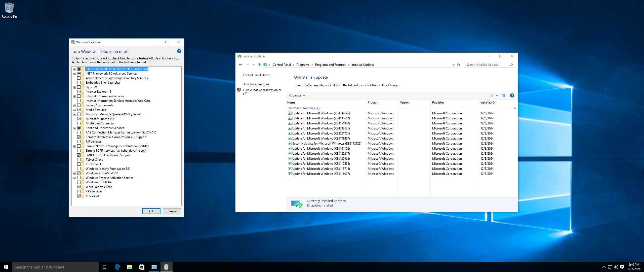Cancel the Windows Features dialog
644x272 pixels.
point(172,211)
